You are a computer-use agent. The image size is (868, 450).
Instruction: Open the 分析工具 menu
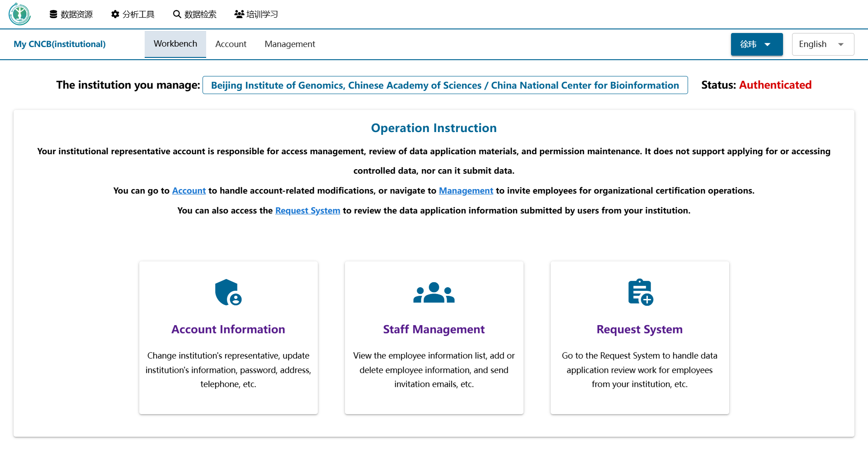click(133, 14)
